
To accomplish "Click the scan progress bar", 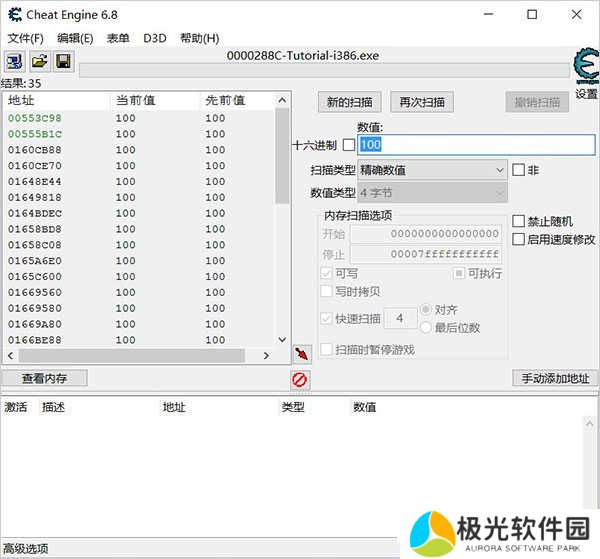I will 324,71.
